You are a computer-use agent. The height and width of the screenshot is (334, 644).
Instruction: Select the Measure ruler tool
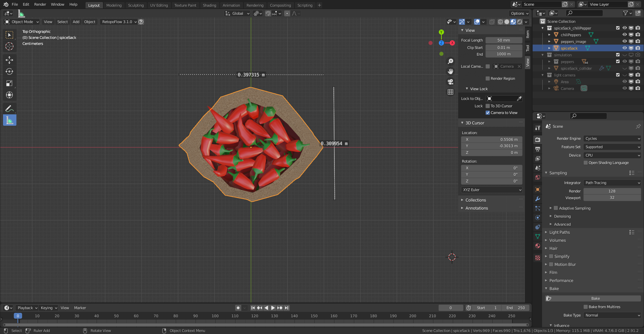tap(9, 120)
